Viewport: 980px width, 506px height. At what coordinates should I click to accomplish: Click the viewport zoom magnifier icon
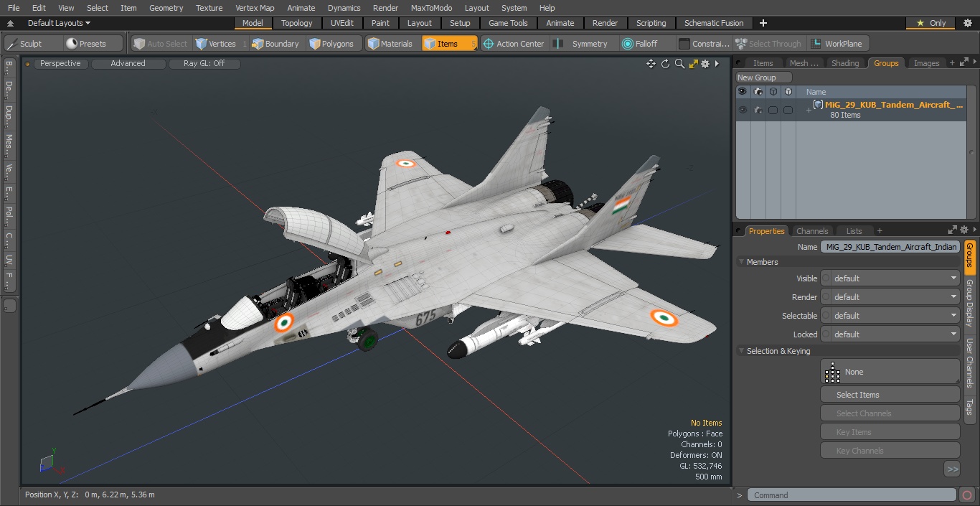click(679, 64)
